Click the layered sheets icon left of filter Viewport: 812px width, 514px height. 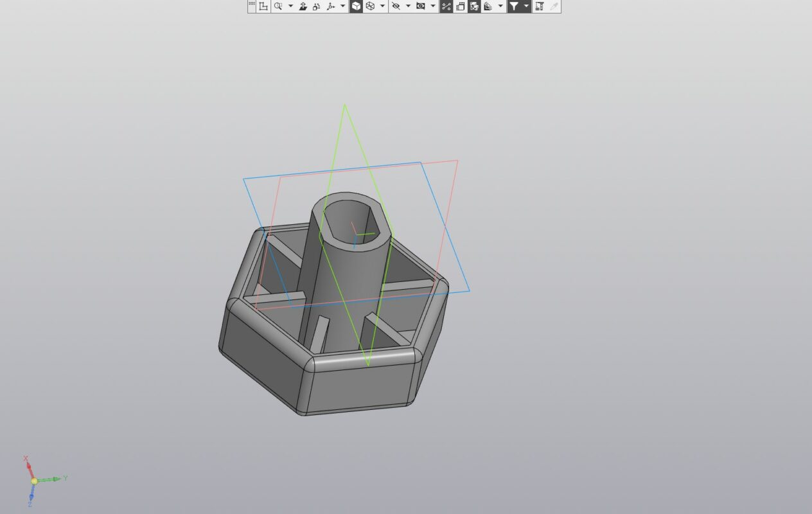click(x=488, y=6)
